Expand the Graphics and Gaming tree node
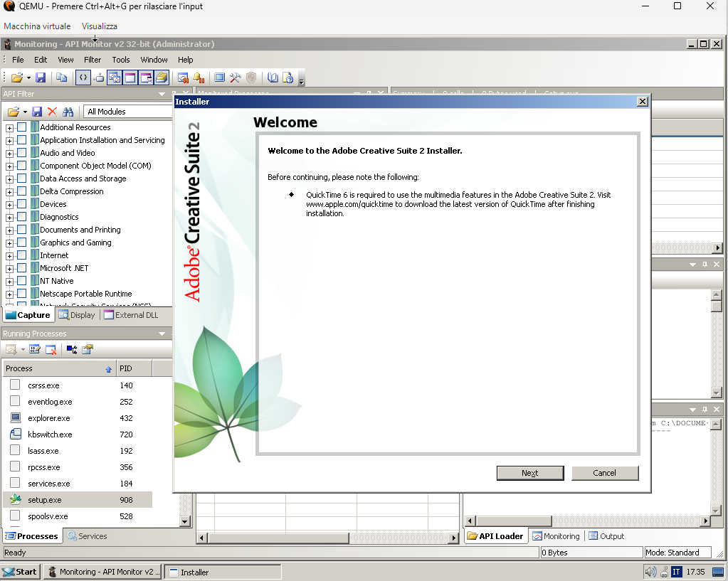728x581 pixels. coord(10,243)
